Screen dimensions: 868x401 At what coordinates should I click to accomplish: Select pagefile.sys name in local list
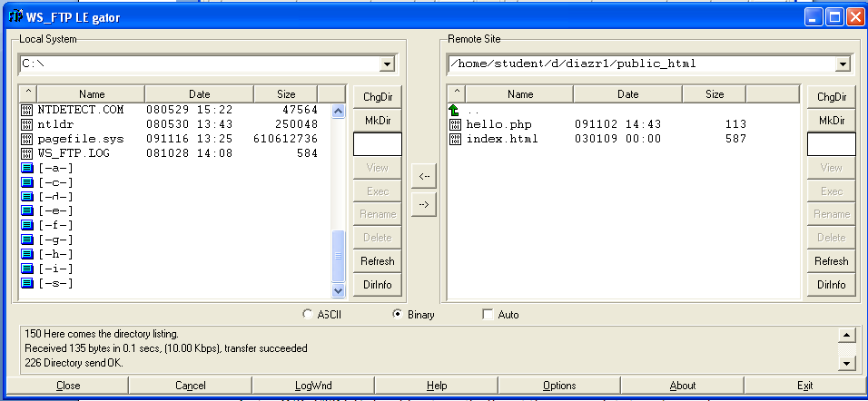click(x=81, y=138)
